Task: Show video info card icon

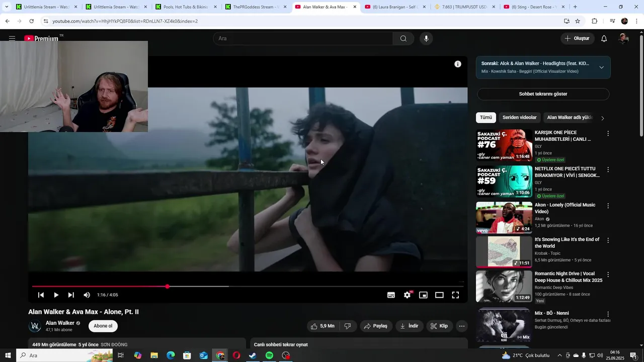Action: click(x=458, y=64)
